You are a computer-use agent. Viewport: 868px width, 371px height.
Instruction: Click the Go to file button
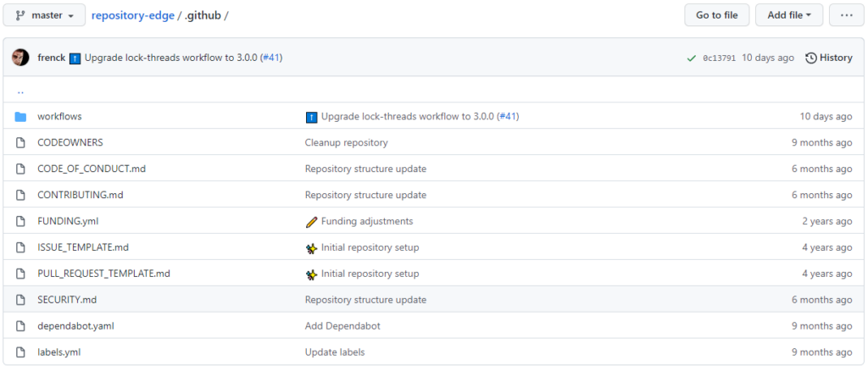pyautogui.click(x=716, y=15)
